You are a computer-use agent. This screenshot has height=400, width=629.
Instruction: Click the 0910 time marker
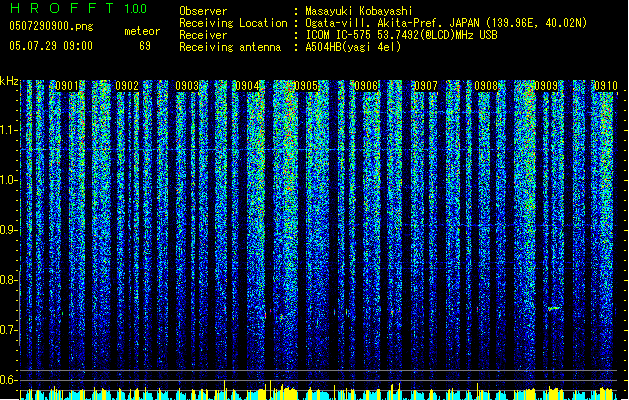(x=606, y=86)
